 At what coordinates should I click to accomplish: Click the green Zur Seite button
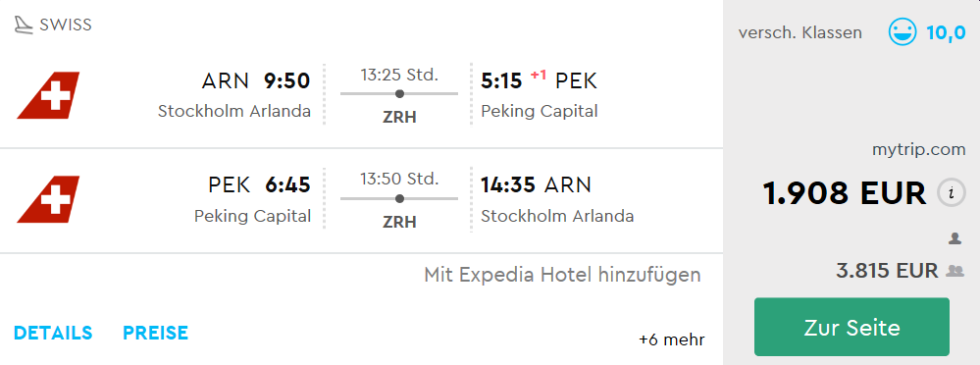[851, 327]
